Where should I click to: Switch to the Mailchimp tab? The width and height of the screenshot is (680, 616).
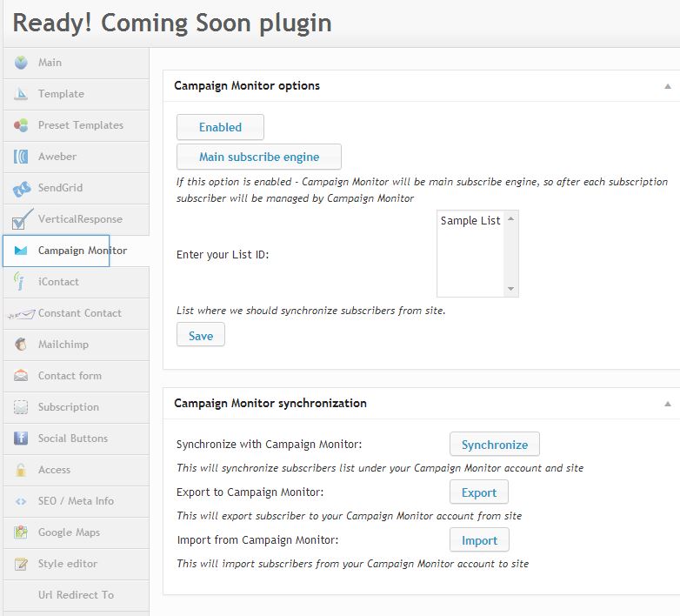click(77, 345)
